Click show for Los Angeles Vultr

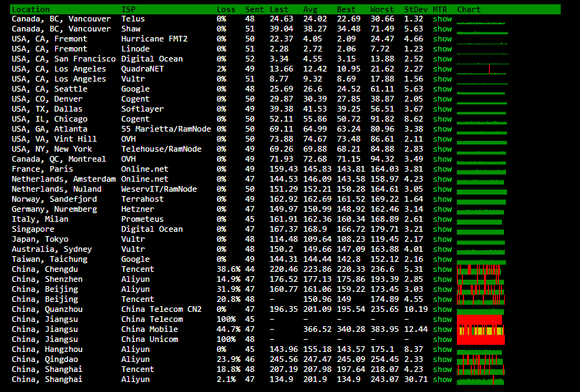443,79
